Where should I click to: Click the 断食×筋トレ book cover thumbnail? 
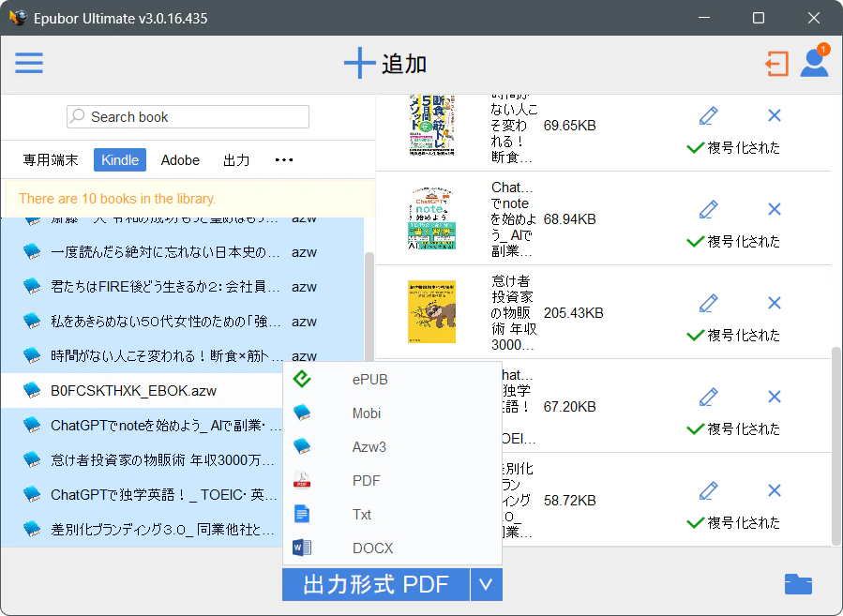coord(431,126)
